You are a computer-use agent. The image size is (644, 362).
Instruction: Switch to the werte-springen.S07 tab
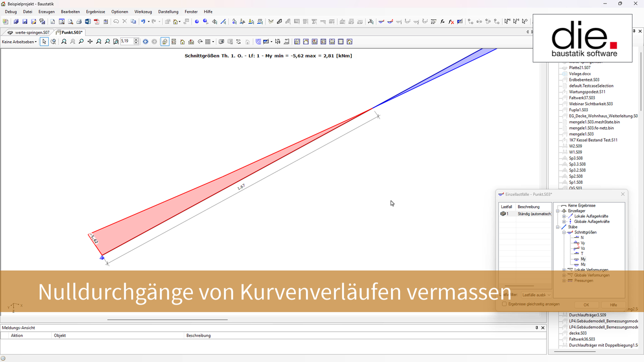[x=32, y=32]
